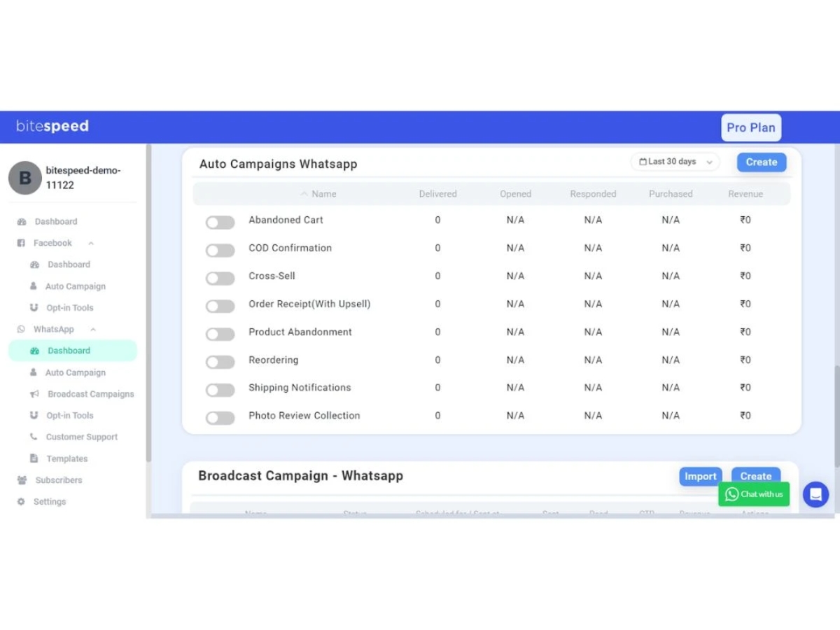
Task: Open WhatsApp Broadcast Campaigns menu item
Action: [91, 394]
